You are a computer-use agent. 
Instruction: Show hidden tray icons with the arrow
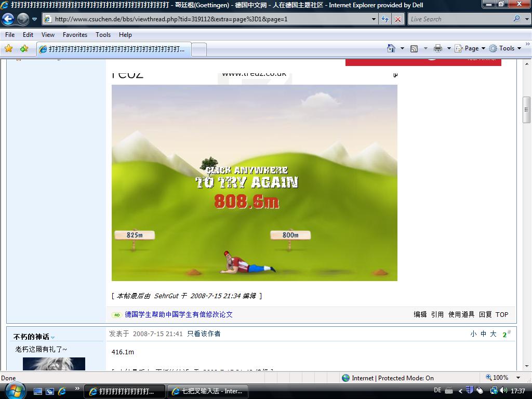point(460,391)
